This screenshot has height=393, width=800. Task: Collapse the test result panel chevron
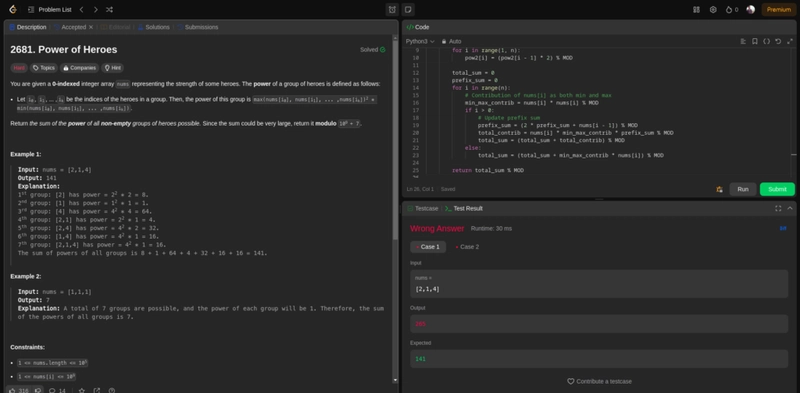click(790, 208)
